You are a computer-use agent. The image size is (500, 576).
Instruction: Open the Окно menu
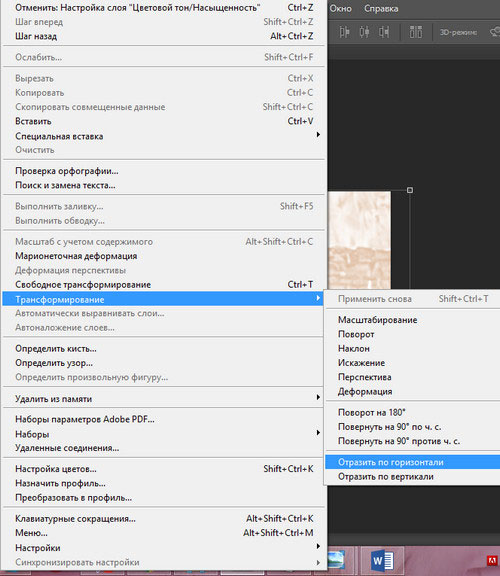(341, 8)
